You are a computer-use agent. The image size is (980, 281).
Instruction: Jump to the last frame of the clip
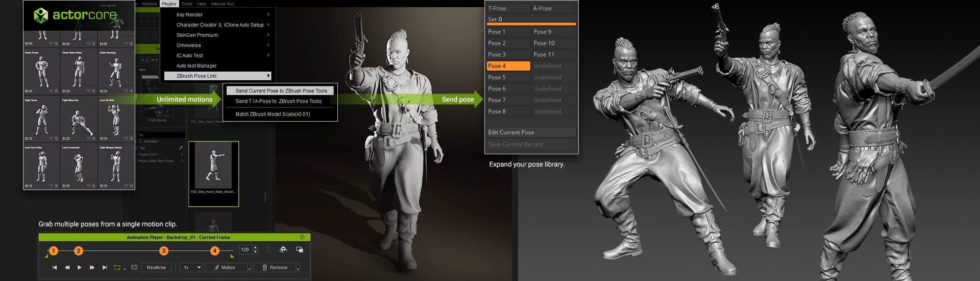pos(105,268)
